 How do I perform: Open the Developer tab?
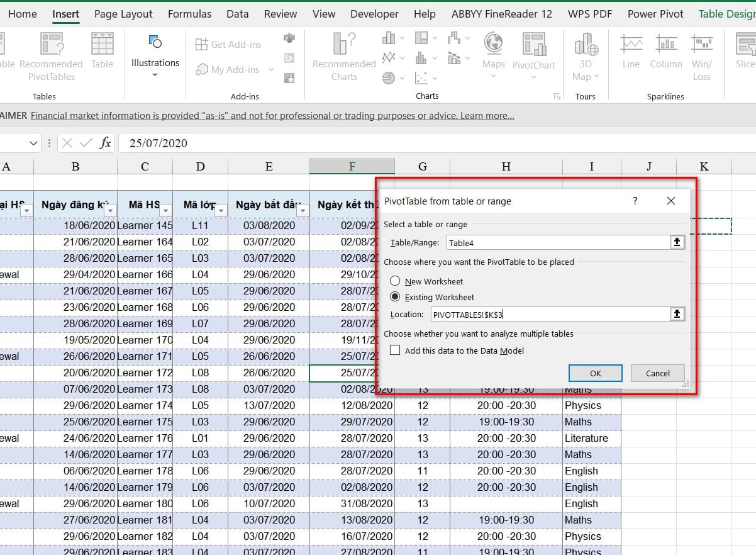[374, 14]
